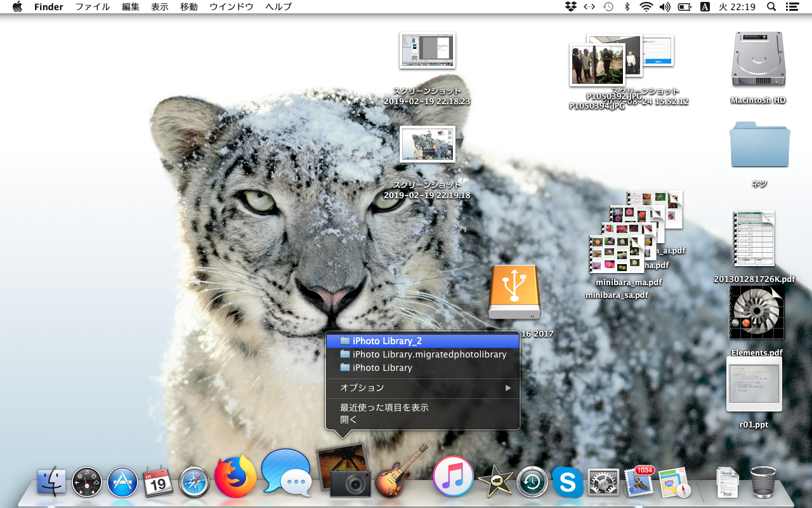Open the Wi-Fi status menu

click(646, 7)
